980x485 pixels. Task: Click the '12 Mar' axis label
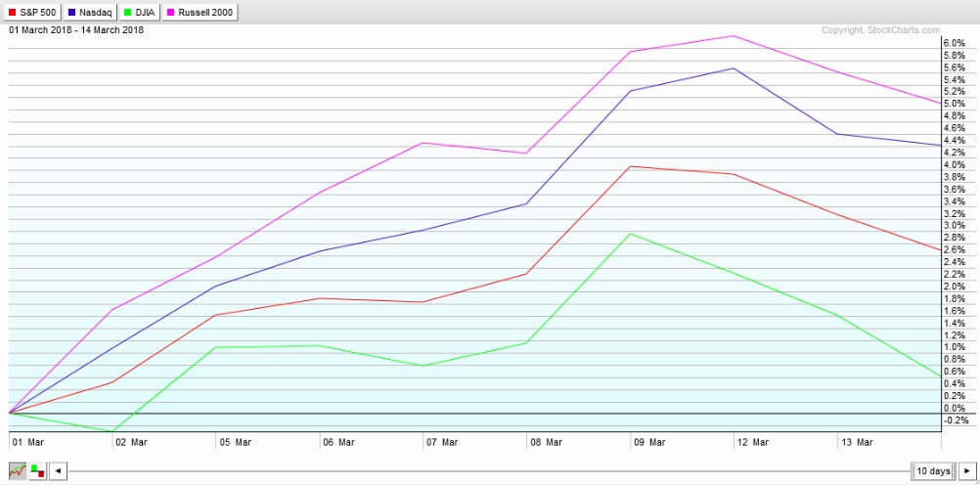752,443
